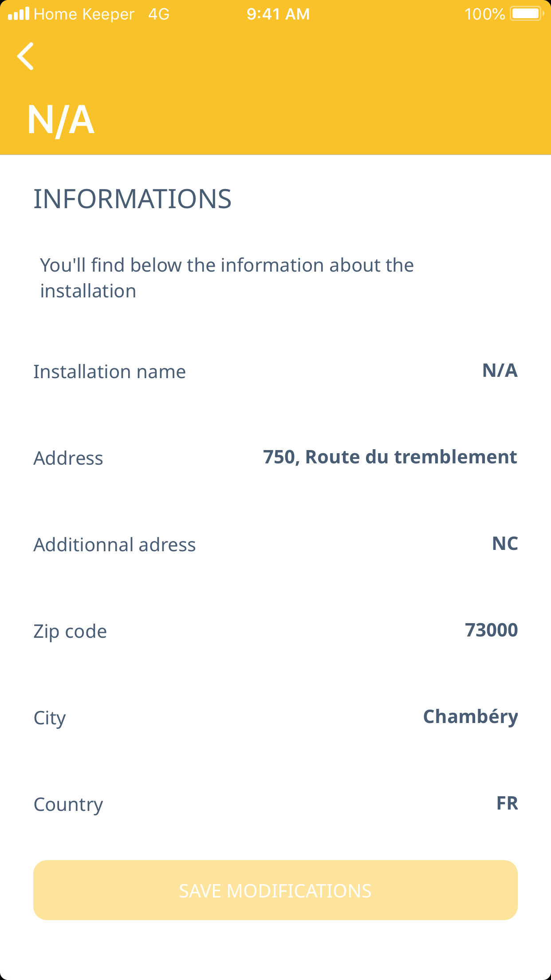The height and width of the screenshot is (980, 551).
Task: Tap the INFORMATIONS section heading
Action: (x=132, y=199)
